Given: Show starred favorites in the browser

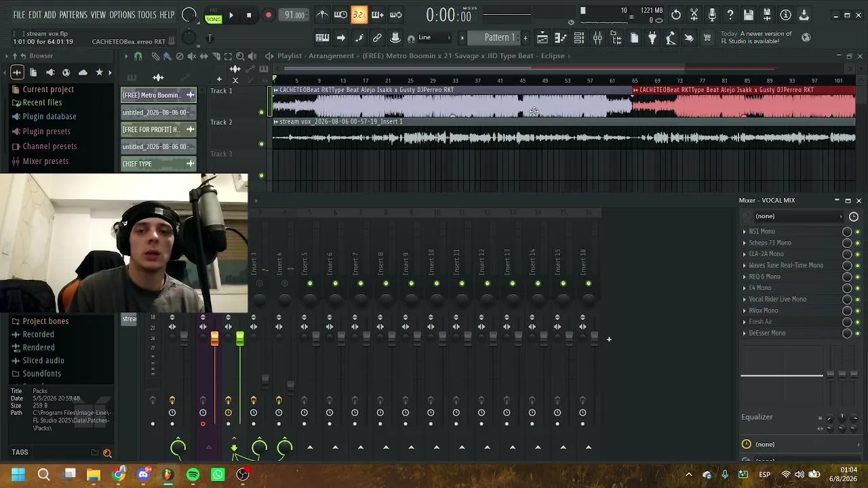Looking at the screenshot, I should coord(99,73).
